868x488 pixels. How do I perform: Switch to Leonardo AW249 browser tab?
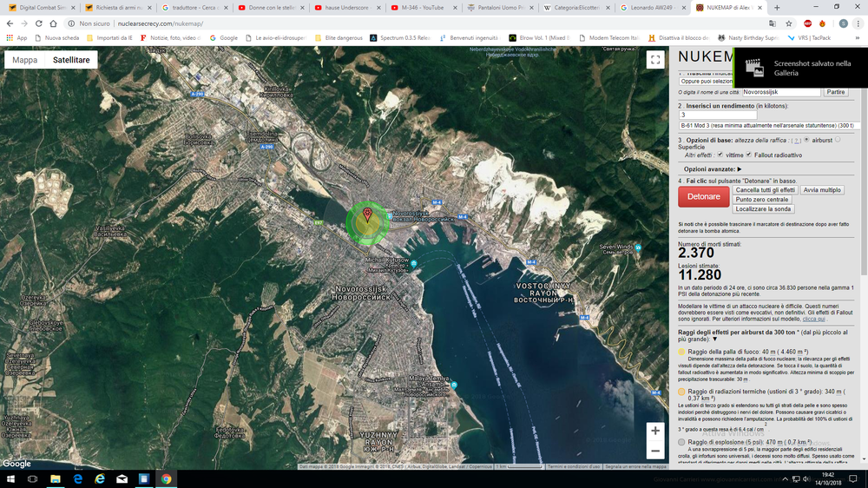tap(654, 8)
